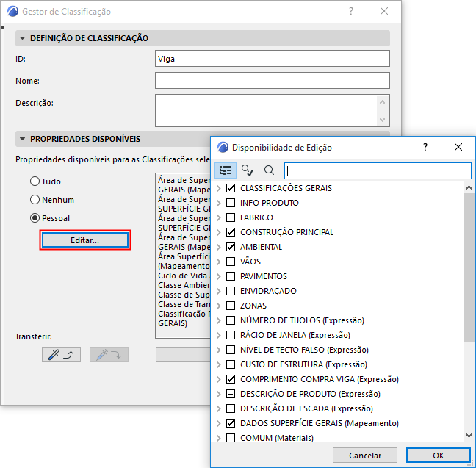Expand the CLASSIFICAÇÕES GERAIS group
Image resolution: width=476 pixels, height=468 pixels.
219,188
